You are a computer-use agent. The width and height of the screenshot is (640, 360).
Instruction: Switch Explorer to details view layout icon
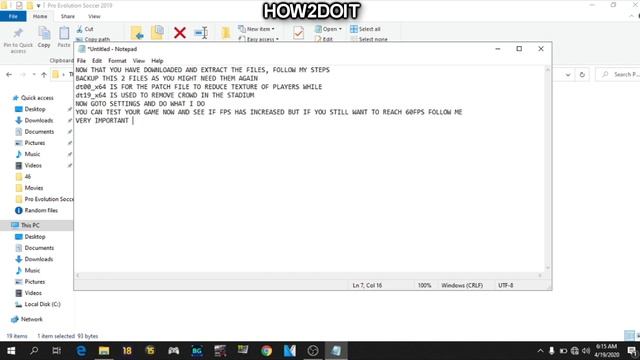point(629,336)
